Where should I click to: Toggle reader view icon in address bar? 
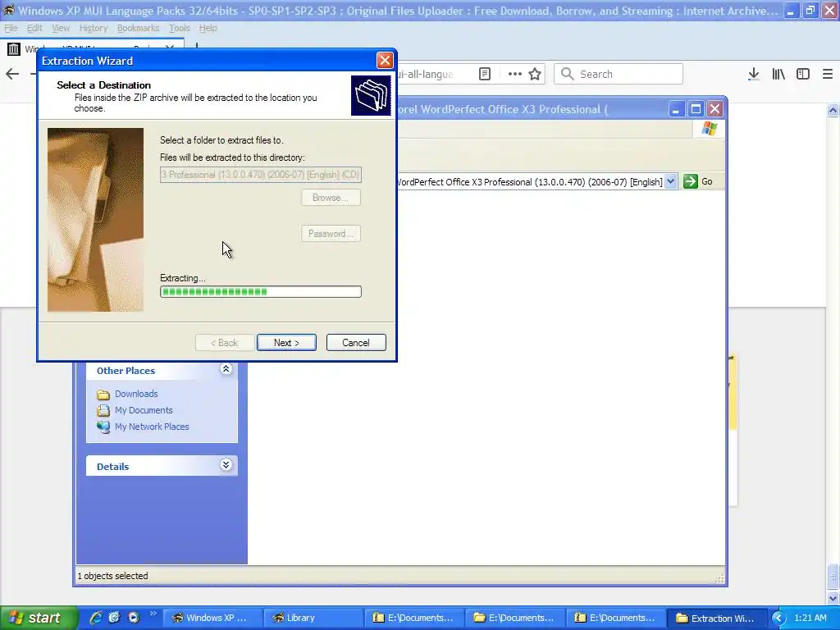[485, 74]
